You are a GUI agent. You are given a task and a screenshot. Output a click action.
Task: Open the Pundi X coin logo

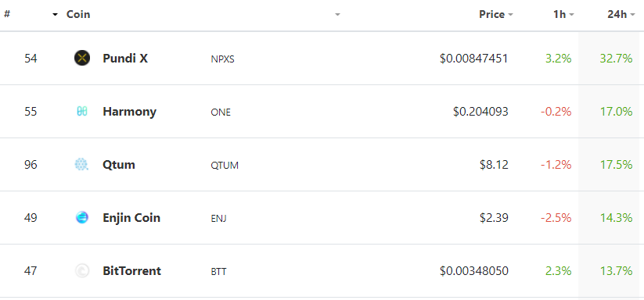(x=82, y=58)
